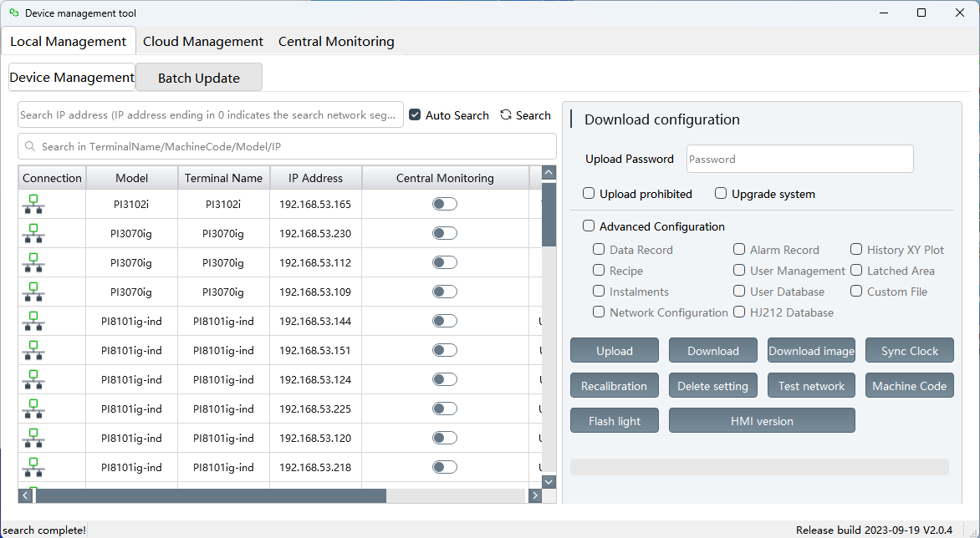Enable HJ212 Database checkbox
980x538 pixels.
[x=739, y=312]
